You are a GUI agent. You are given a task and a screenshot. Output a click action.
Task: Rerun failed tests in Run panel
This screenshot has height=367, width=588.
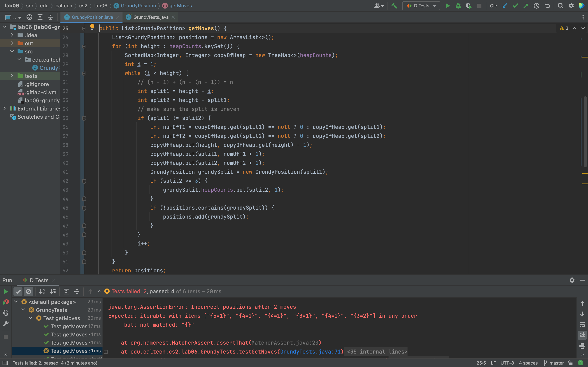tap(6, 302)
